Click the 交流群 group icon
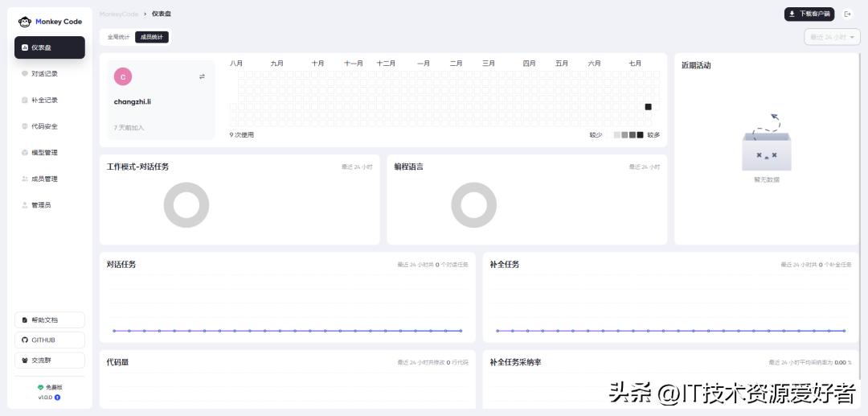Image resolution: width=868 pixels, height=416 pixels. pos(24,360)
